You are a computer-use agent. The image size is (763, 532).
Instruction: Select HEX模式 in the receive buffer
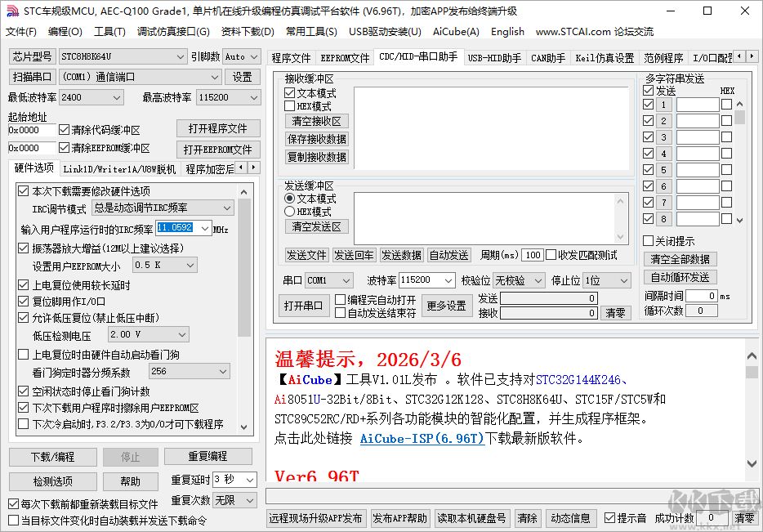(x=290, y=105)
